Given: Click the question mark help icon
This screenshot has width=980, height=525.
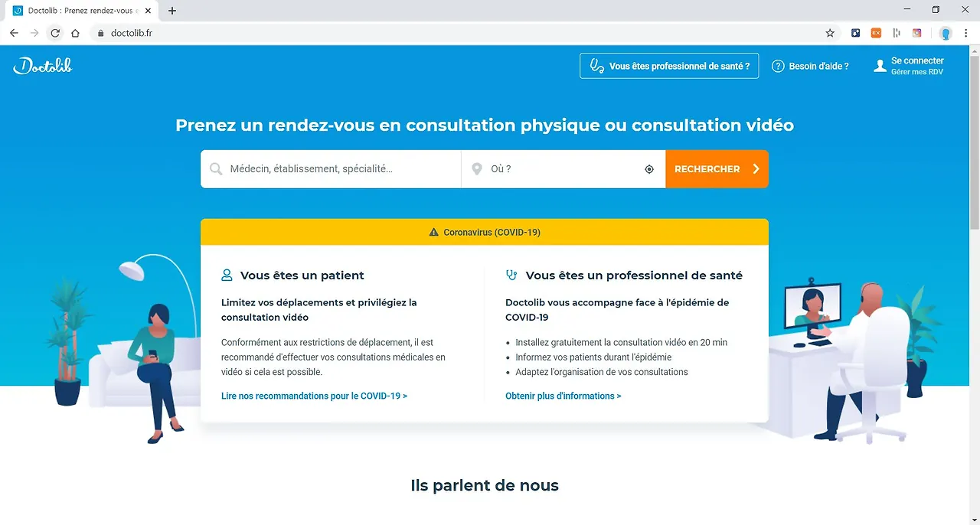Looking at the screenshot, I should (x=778, y=66).
